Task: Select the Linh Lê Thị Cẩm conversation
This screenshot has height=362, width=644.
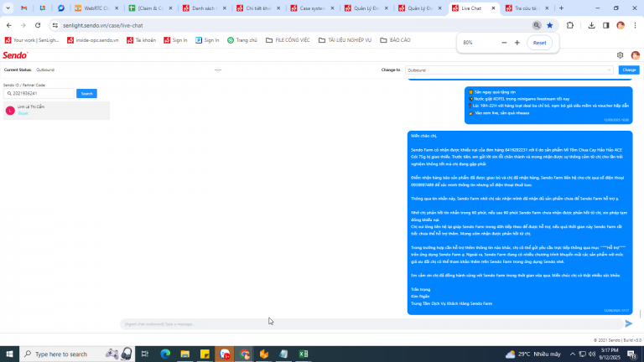Action: pyautogui.click(x=56, y=111)
